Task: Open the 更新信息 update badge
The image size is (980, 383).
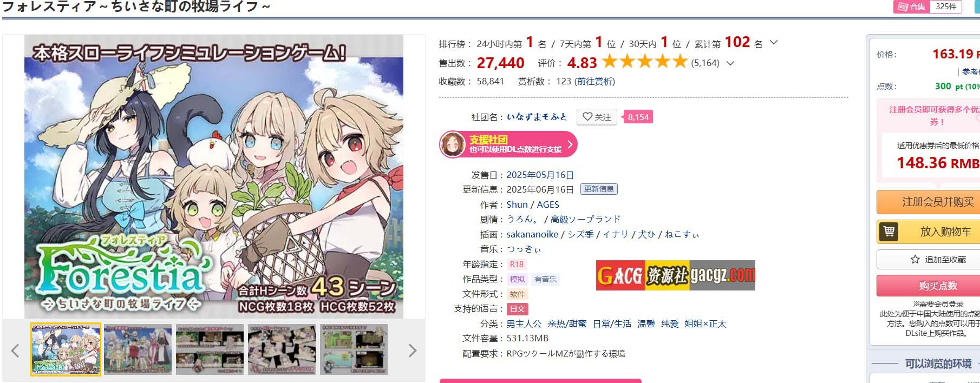Action: pyautogui.click(x=599, y=189)
